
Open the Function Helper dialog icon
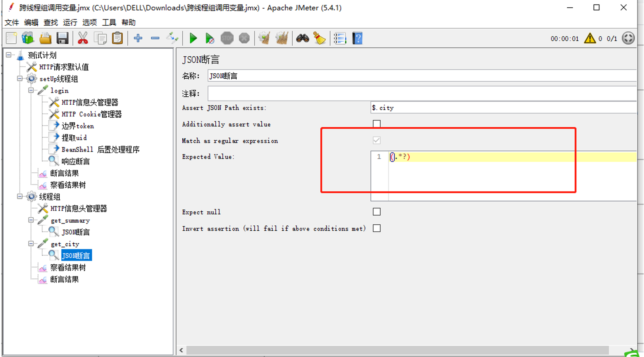(340, 38)
